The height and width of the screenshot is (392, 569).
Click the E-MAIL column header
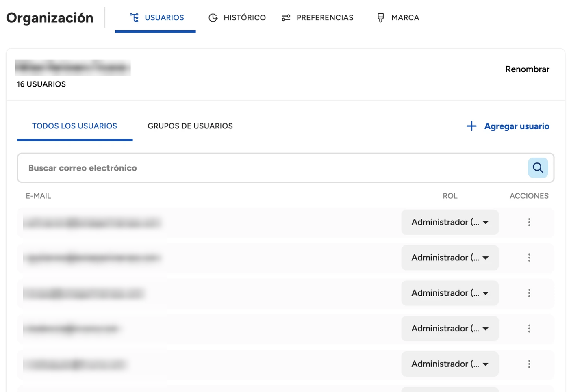39,196
